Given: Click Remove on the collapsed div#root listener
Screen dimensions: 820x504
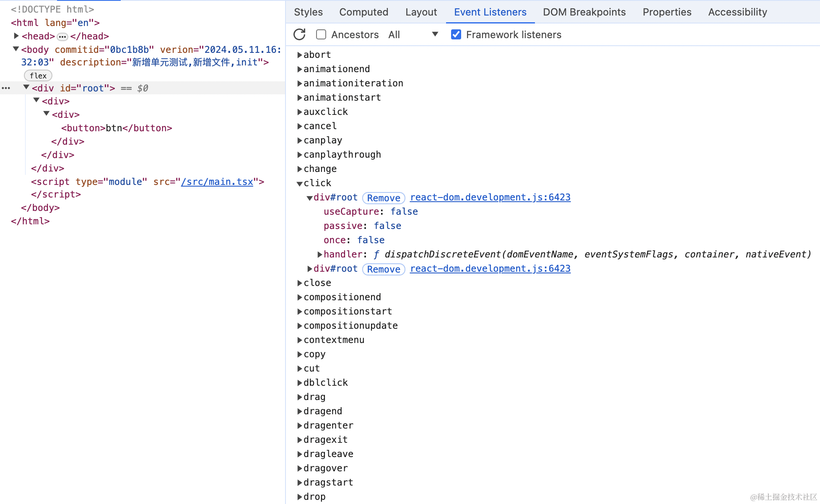Looking at the screenshot, I should 384,269.
